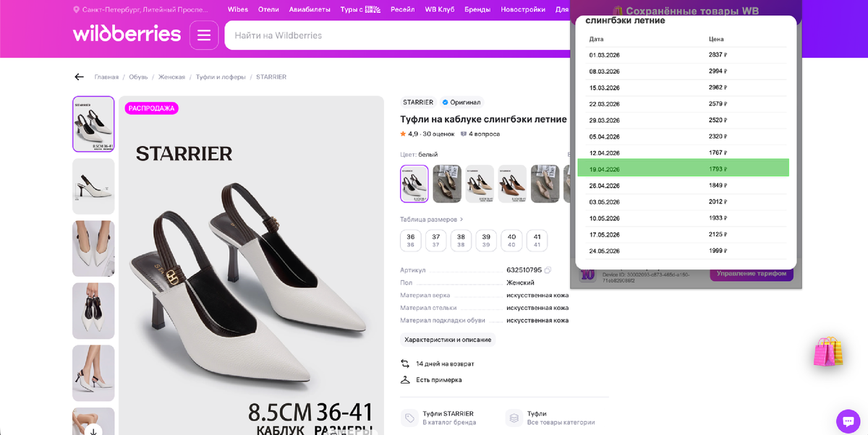Select the second color variant, dark shoes
The image size is (868, 435).
click(447, 184)
